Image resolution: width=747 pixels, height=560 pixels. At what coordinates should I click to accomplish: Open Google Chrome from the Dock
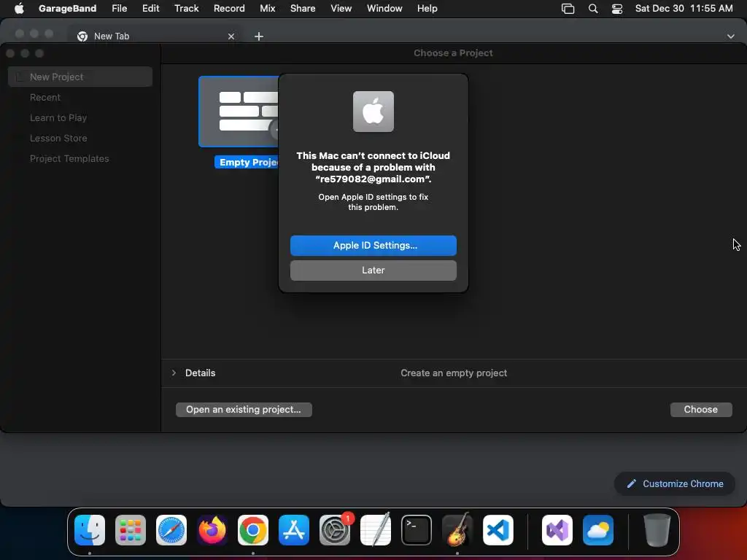253,530
